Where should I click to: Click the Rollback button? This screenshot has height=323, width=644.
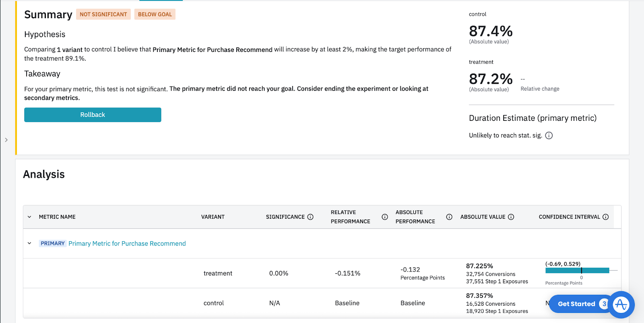tap(93, 115)
